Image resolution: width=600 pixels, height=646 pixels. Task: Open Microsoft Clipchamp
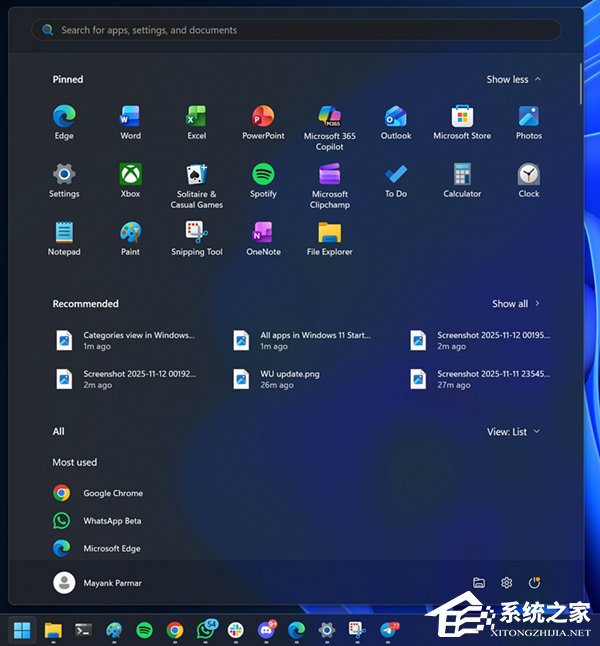(329, 185)
